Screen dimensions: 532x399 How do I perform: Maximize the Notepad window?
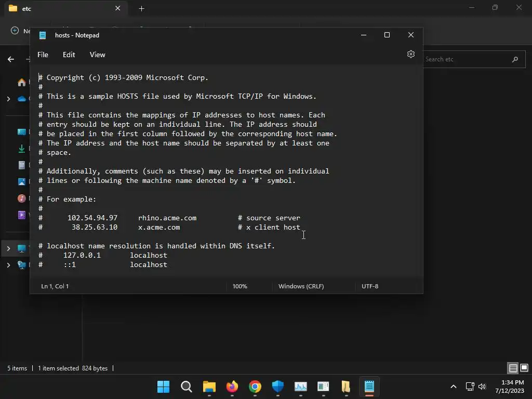(x=387, y=35)
